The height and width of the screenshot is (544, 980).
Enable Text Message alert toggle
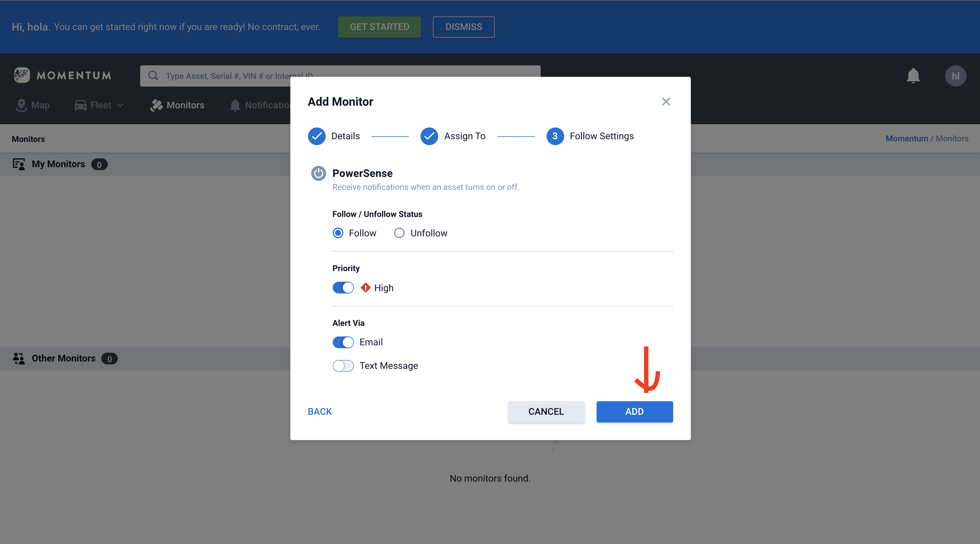343,366
